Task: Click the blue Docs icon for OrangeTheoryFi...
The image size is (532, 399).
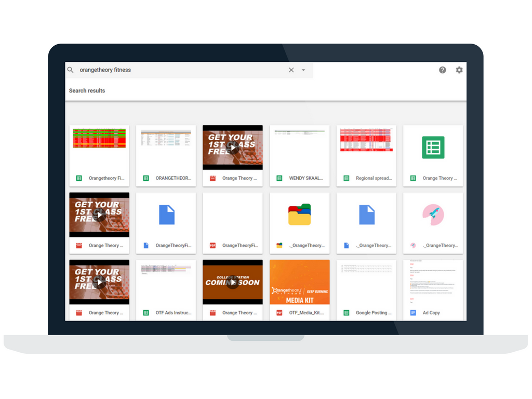Action: point(166,215)
